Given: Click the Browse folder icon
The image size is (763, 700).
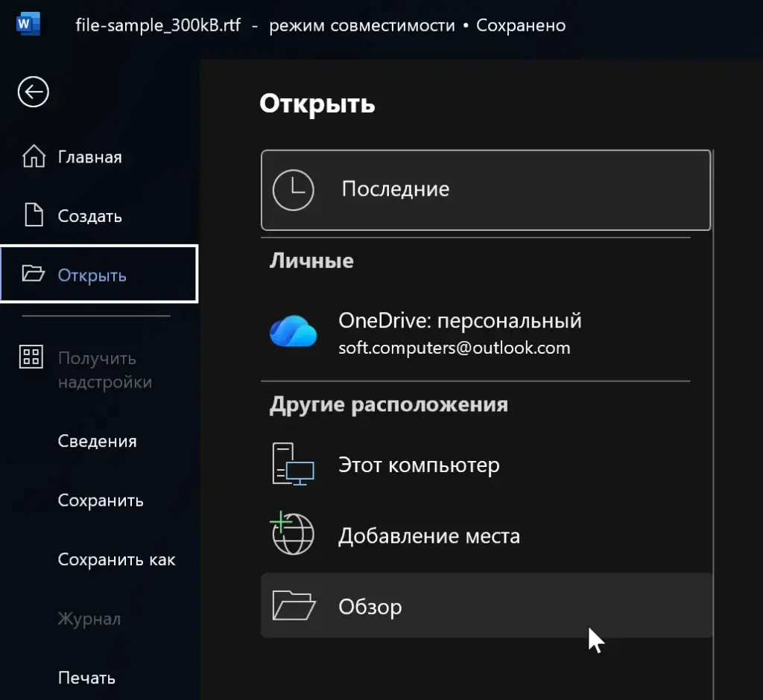Looking at the screenshot, I should tap(294, 605).
